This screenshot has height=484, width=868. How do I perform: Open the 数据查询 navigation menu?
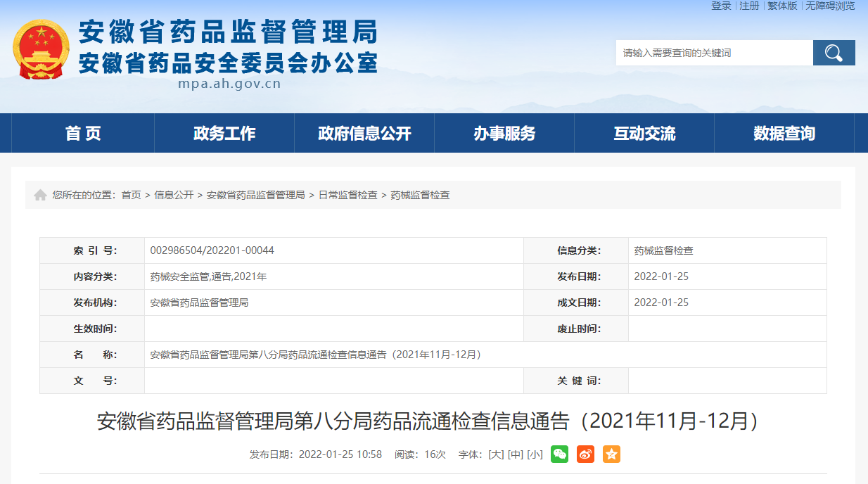pyautogui.click(x=784, y=133)
